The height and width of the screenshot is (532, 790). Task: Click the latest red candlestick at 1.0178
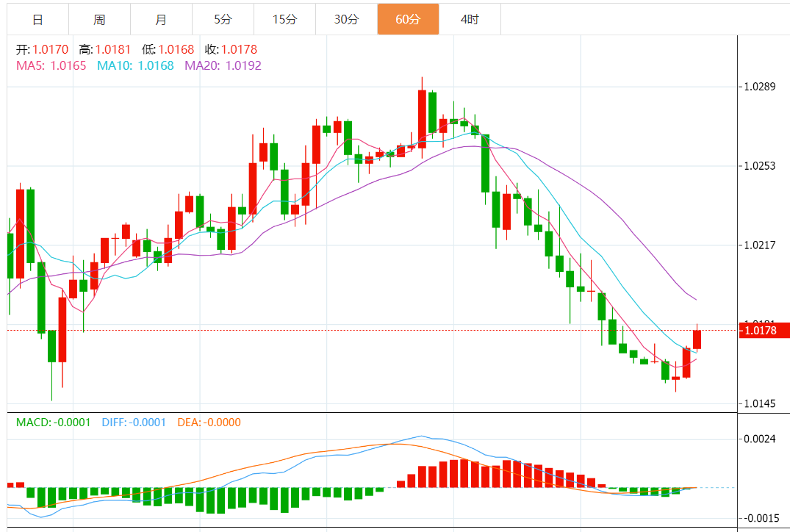click(x=697, y=339)
